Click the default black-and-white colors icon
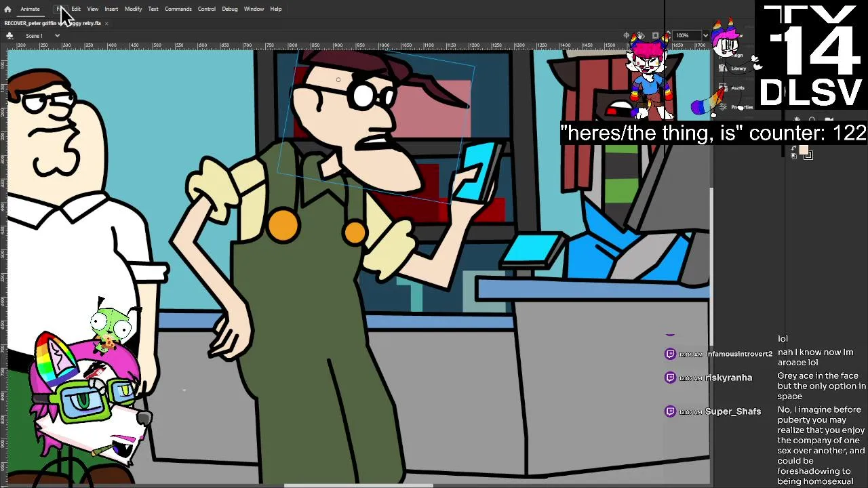This screenshot has height=488, width=868. tap(794, 156)
